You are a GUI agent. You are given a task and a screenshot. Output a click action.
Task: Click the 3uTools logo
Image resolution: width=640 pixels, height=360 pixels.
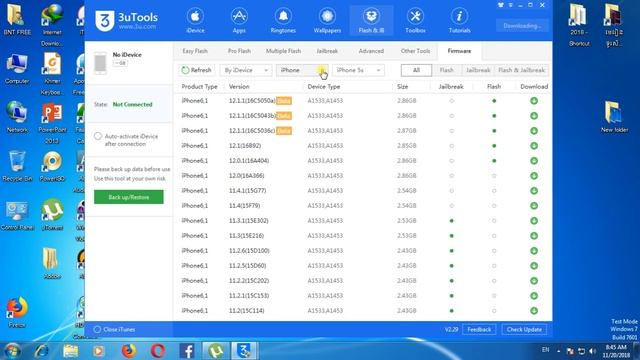pos(126,20)
